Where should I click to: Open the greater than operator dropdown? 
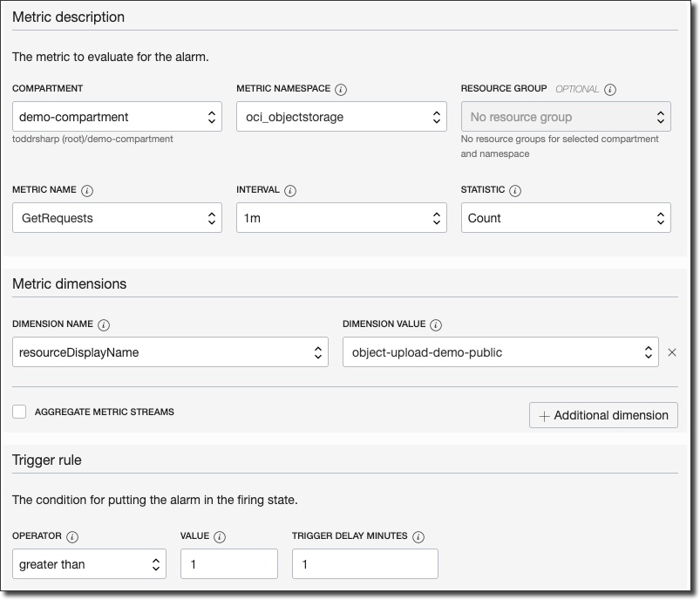click(89, 564)
